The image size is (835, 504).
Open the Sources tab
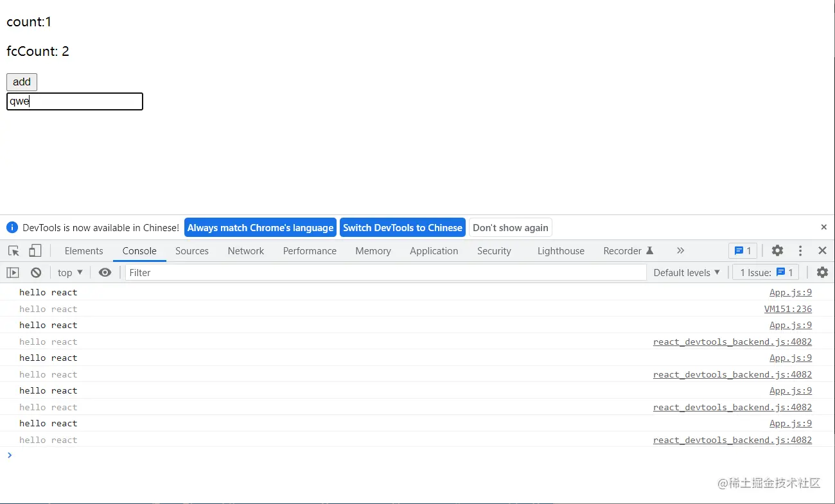(192, 251)
